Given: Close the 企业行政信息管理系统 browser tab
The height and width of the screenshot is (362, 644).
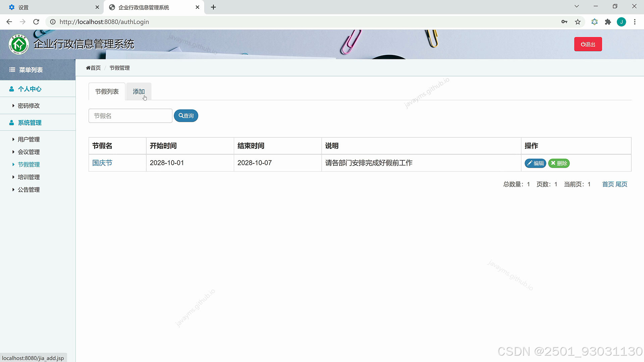Looking at the screenshot, I should pos(197,7).
